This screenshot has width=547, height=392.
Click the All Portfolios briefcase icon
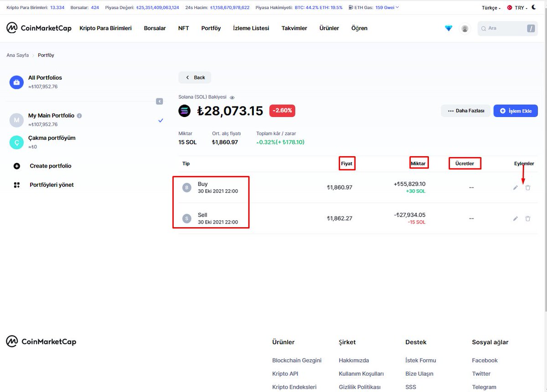[16, 82]
